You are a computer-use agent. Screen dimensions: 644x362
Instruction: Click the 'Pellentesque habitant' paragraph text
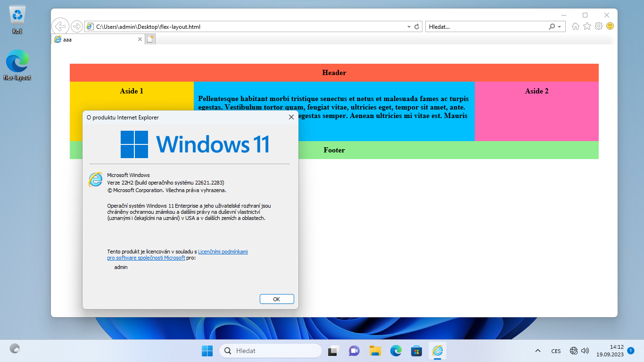point(334,107)
